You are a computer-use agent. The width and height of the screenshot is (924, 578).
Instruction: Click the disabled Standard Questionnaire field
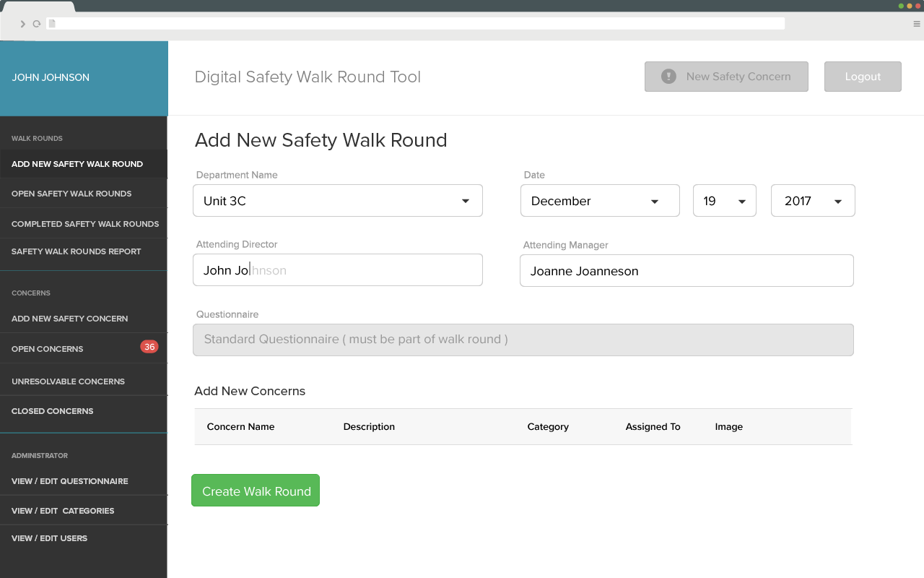click(523, 340)
